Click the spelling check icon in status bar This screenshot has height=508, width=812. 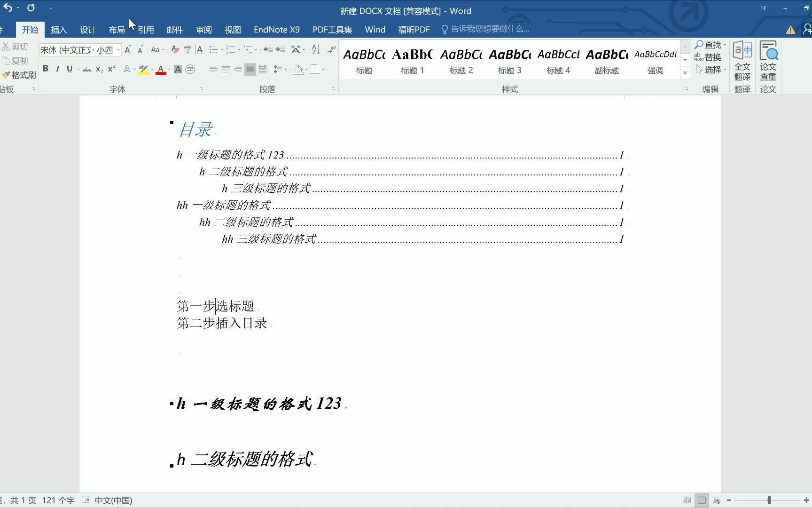click(86, 500)
